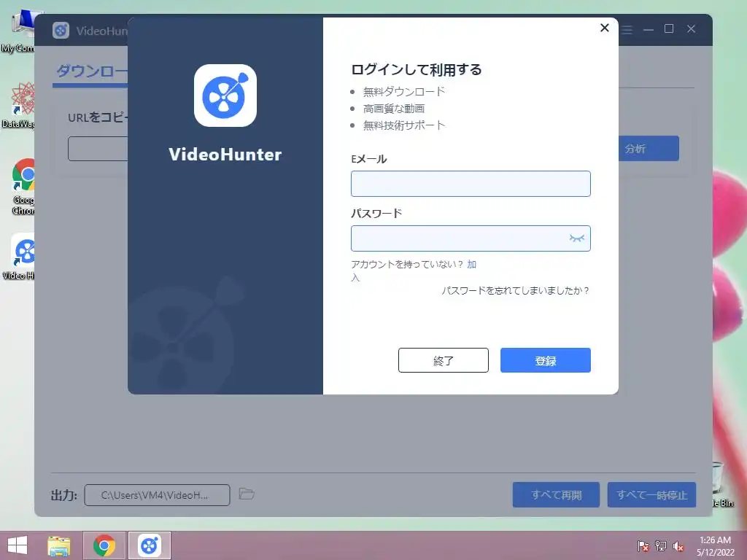The width and height of the screenshot is (747, 560).
Task: Click the Eメール input field
Action: (471, 184)
